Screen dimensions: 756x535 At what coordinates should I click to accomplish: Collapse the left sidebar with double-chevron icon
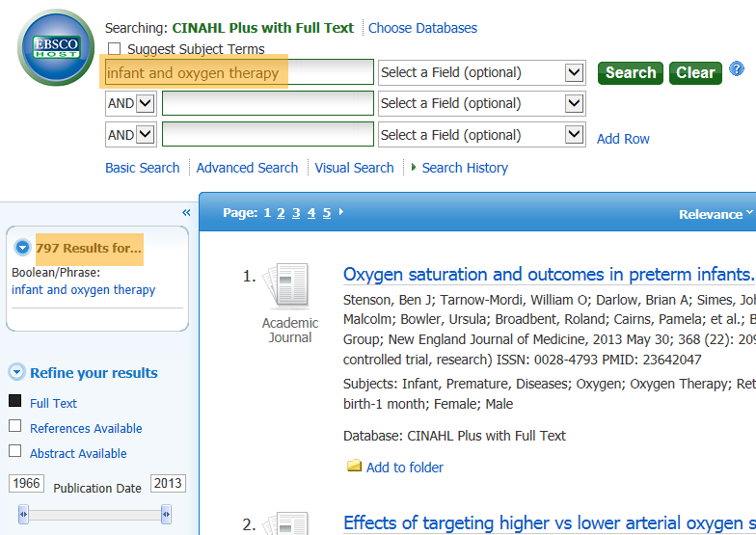[186, 213]
